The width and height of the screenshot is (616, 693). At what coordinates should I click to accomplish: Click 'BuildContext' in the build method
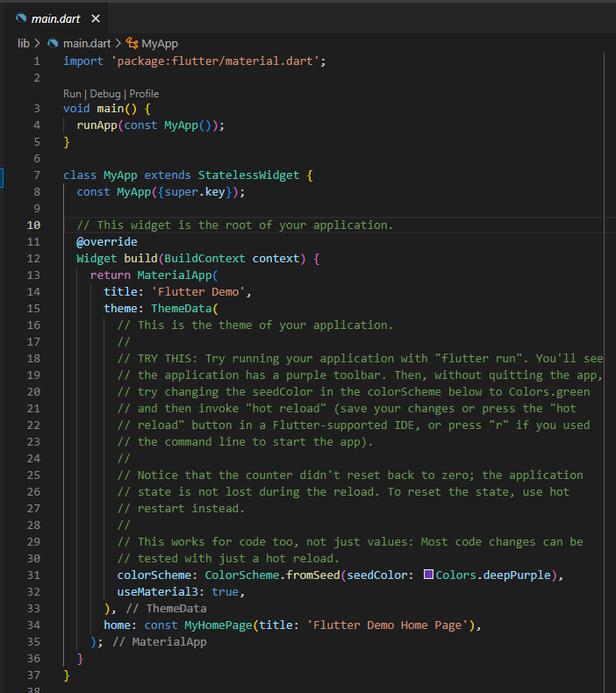(204, 259)
